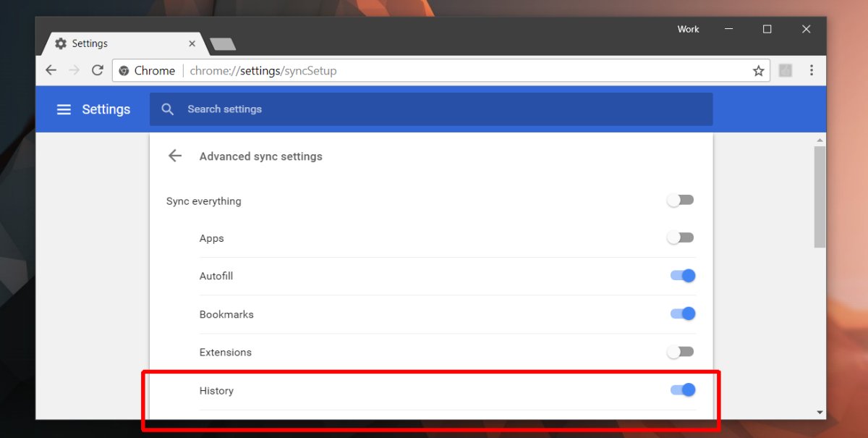Minimize the Chrome window

[728, 29]
